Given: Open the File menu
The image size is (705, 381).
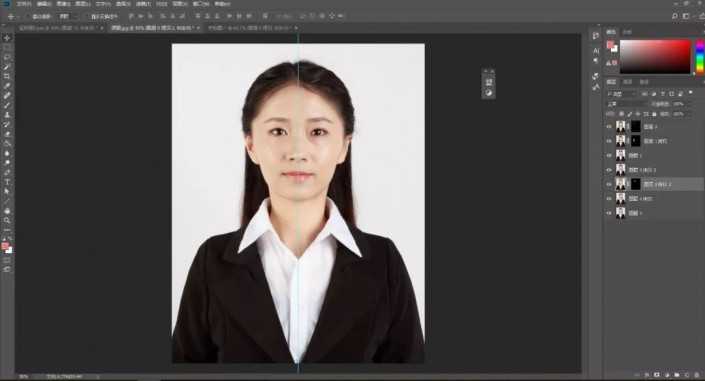Looking at the screenshot, I should pos(24,4).
